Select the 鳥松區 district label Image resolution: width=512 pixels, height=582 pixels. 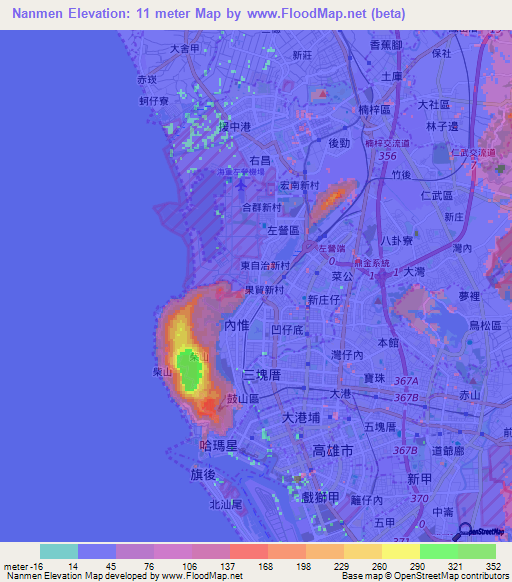(486, 326)
